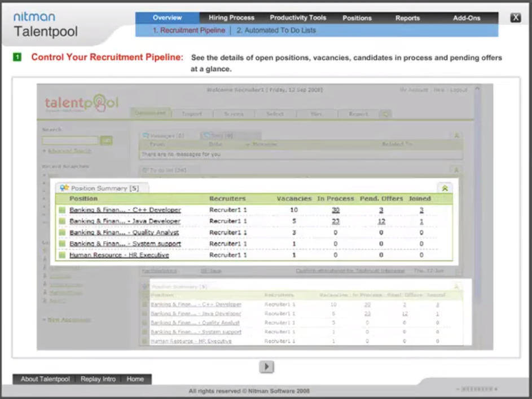Collapse the dimmed Messages panel chevron
This screenshot has height=399, width=532.
456,135
